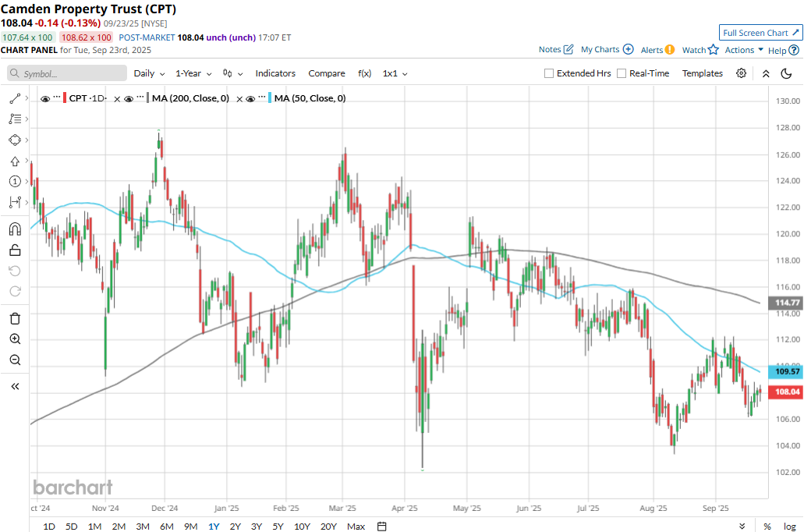The height and width of the screenshot is (532, 804).
Task: Click the lock drawings padlock icon
Action: pyautogui.click(x=15, y=250)
